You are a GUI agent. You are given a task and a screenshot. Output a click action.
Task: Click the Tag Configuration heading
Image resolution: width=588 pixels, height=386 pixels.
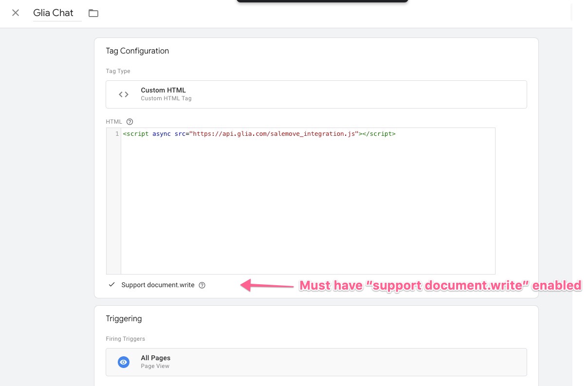tap(137, 51)
